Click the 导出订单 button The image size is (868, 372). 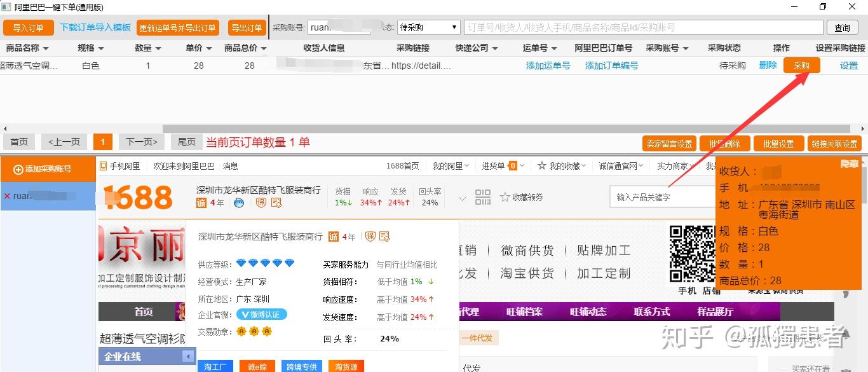point(247,27)
